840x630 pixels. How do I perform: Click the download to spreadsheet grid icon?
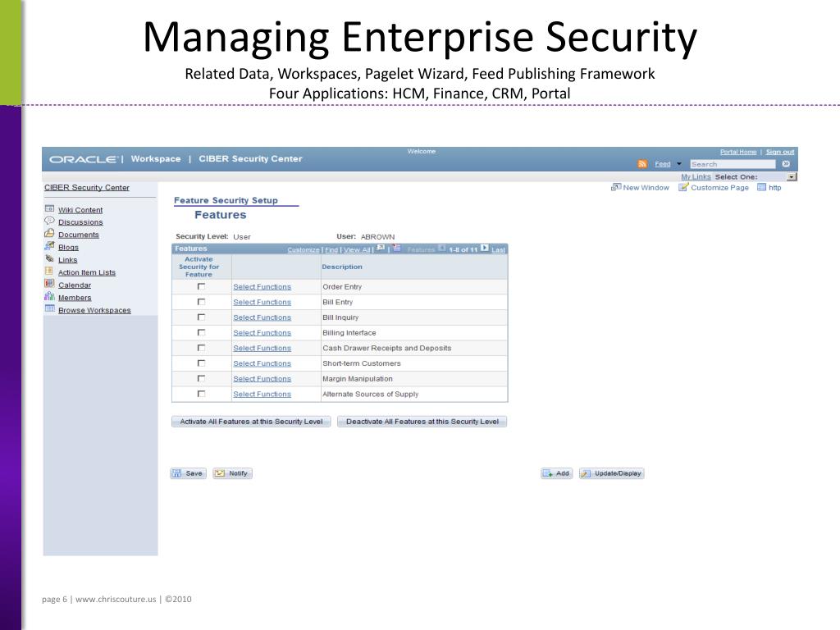click(397, 248)
